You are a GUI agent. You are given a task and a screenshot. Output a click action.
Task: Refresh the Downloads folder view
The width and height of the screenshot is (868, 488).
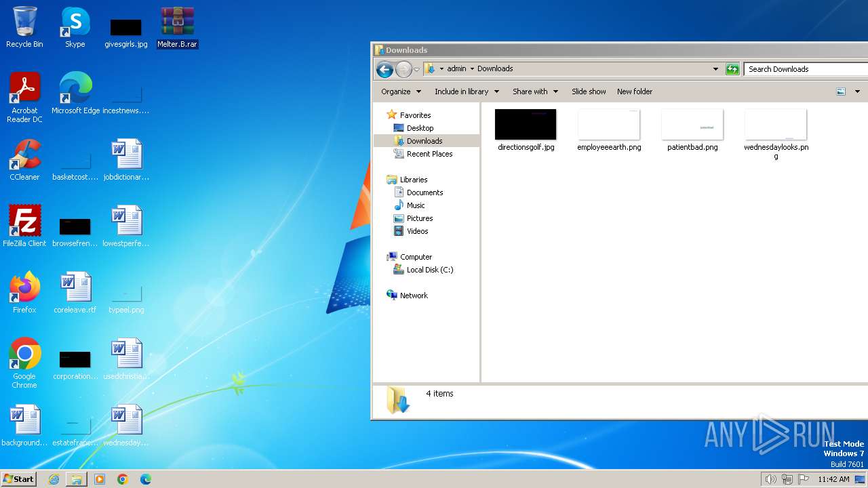732,69
